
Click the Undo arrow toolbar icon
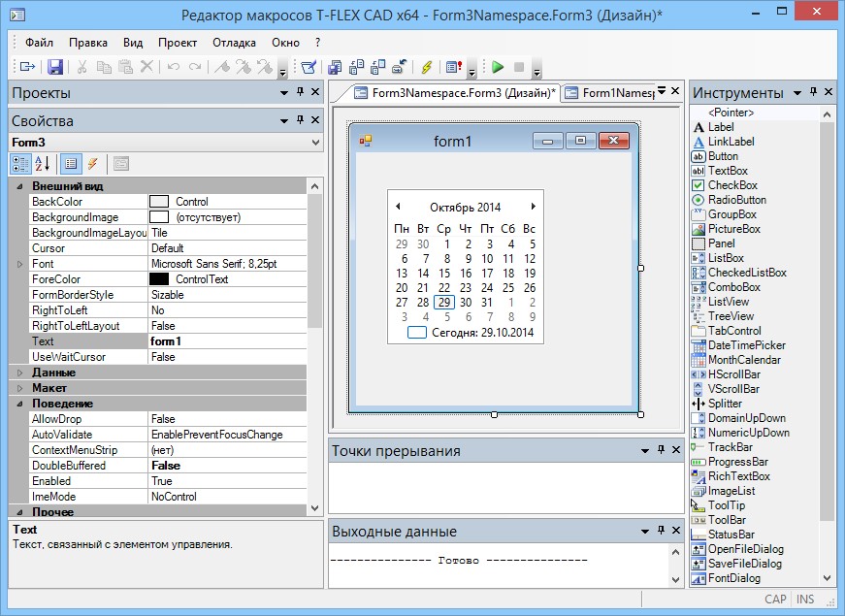pos(173,67)
